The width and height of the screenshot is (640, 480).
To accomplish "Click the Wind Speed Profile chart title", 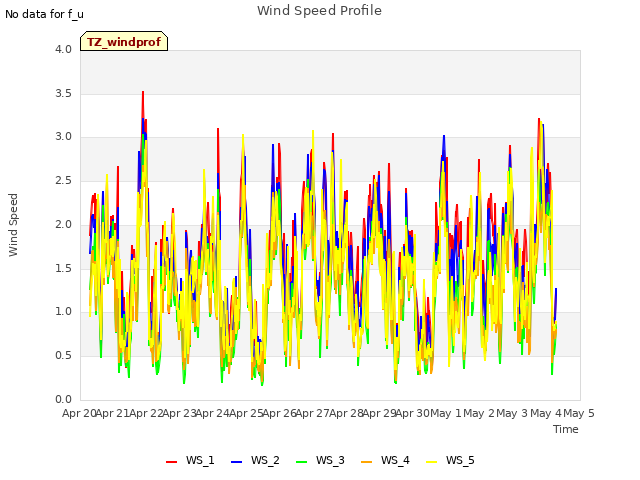I will point(319,11).
